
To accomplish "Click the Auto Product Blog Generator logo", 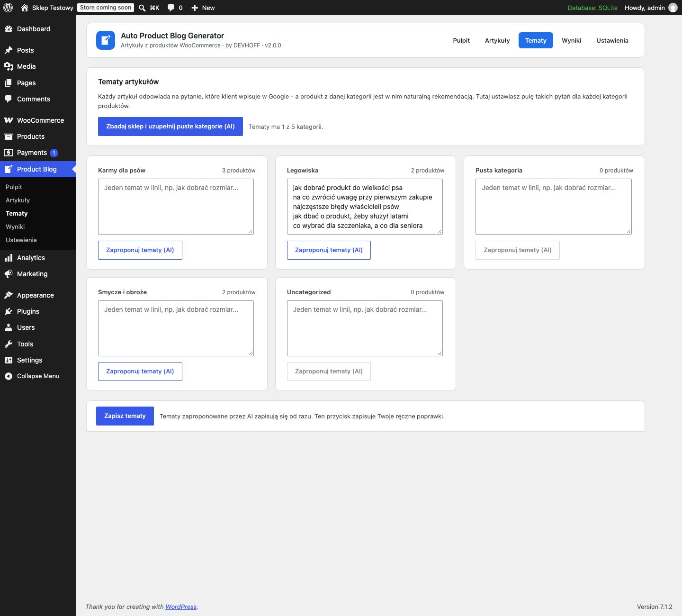I will pyautogui.click(x=106, y=40).
